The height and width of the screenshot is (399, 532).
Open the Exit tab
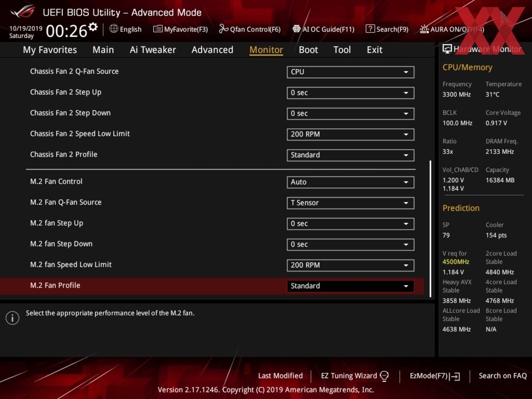pos(374,50)
